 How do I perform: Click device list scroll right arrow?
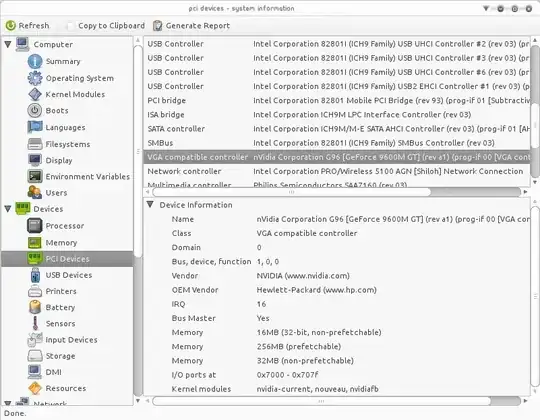[x=526, y=192]
